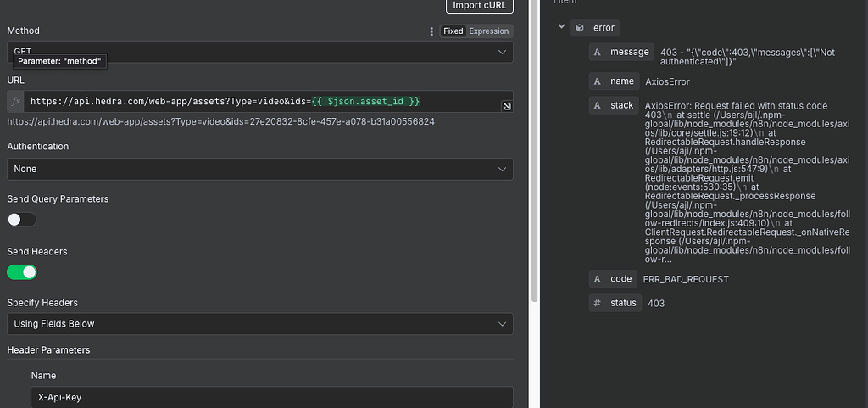The width and height of the screenshot is (868, 408).
Task: Click the string type icon for name
Action: pos(598,81)
